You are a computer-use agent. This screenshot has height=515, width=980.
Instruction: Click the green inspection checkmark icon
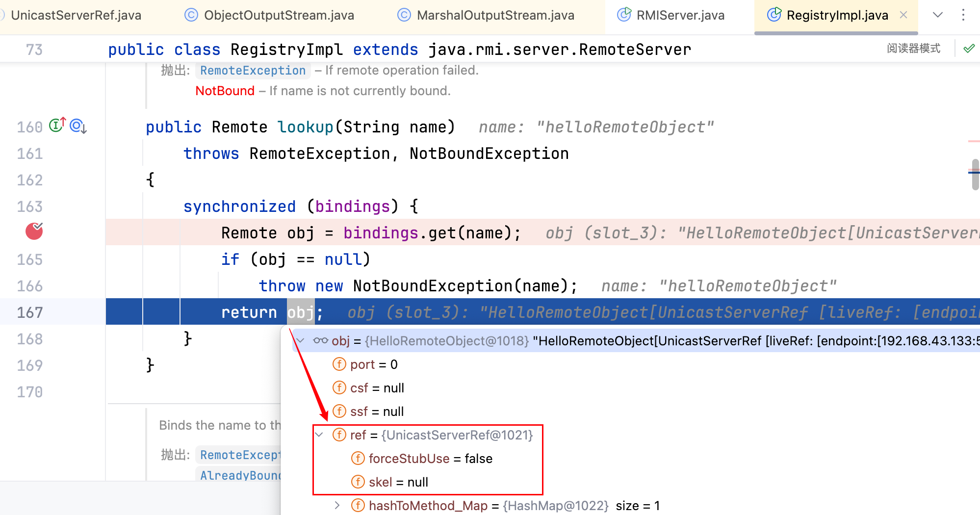(x=969, y=49)
